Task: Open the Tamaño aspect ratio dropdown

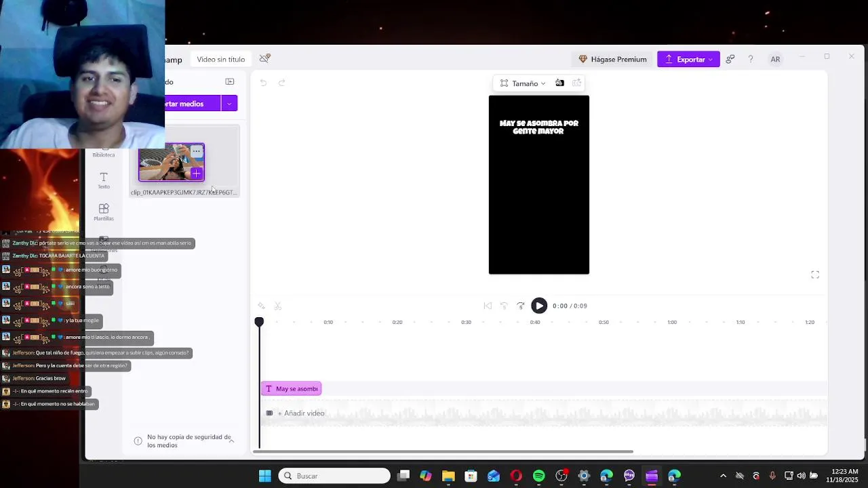Action: click(523, 83)
